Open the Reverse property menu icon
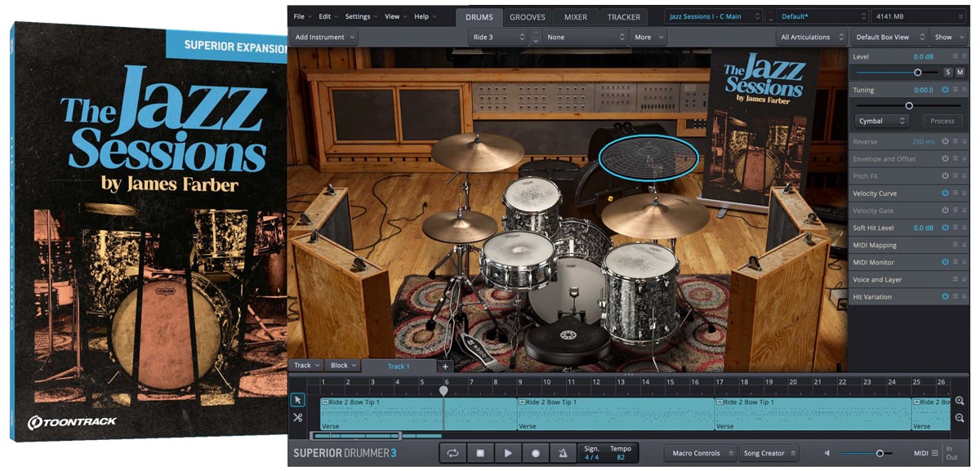Image resolution: width=980 pixels, height=471 pixels. pyautogui.click(x=955, y=141)
